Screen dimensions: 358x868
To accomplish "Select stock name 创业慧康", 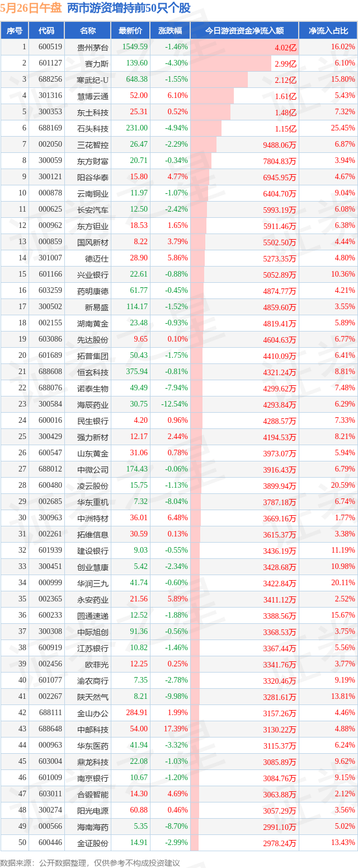I will pos(93,567).
